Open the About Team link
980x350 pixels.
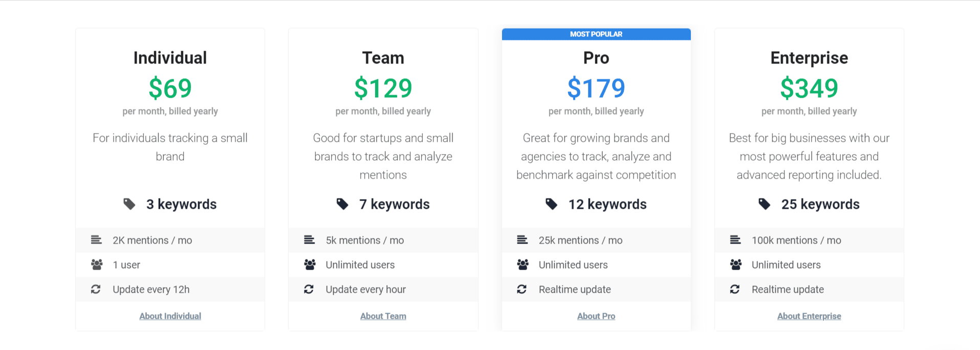pos(383,316)
